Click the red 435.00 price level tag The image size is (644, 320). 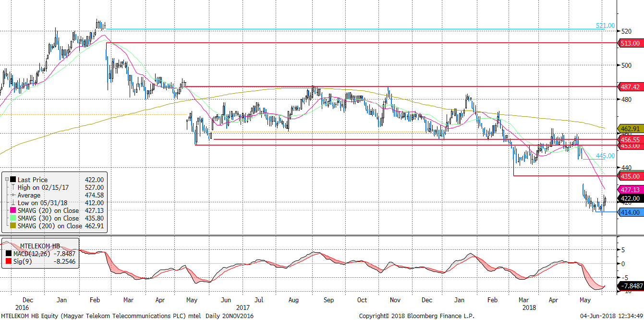[x=630, y=176]
